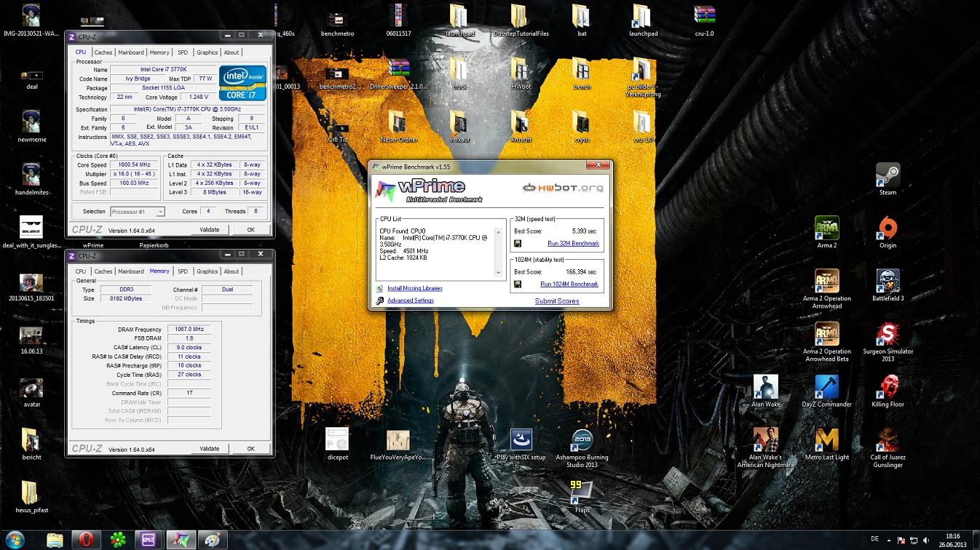The image size is (980, 550).
Task: Click the Run 32M Benchmark link
Action: 574,244
